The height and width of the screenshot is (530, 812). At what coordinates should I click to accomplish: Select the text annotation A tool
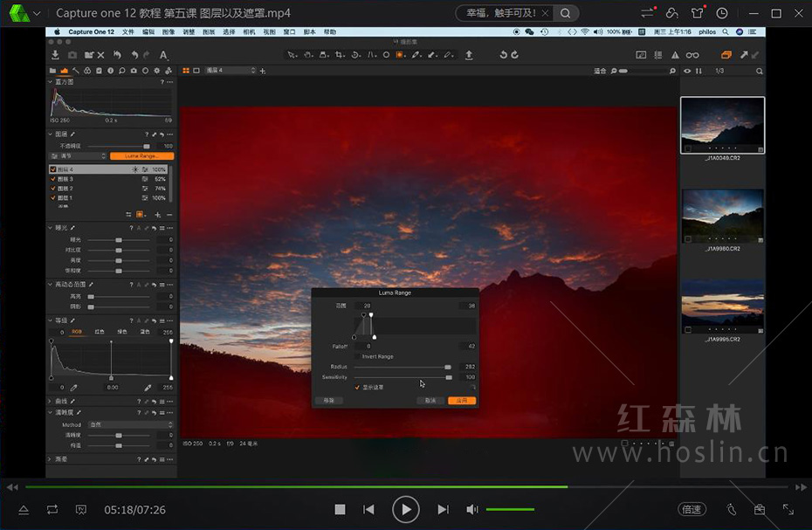tap(163, 55)
